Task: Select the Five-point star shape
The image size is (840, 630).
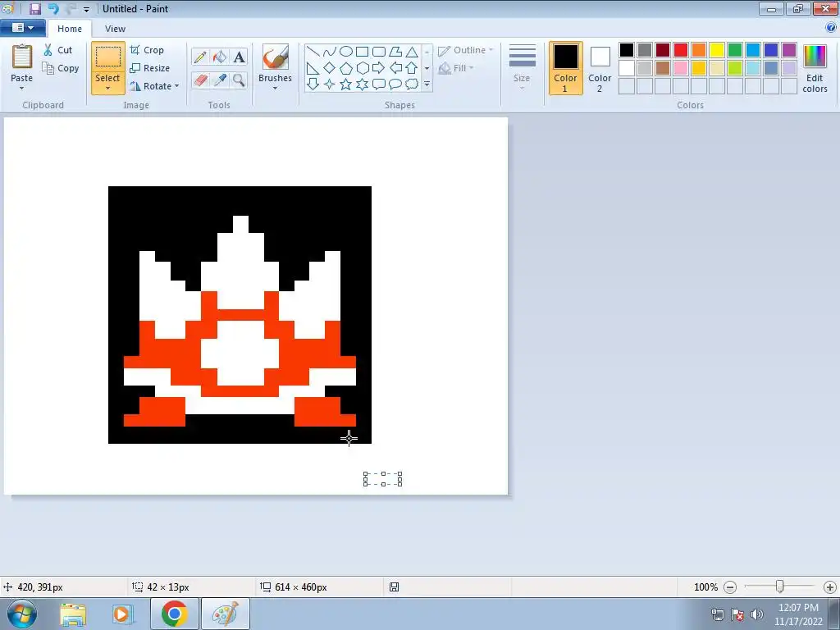Action: point(346,84)
